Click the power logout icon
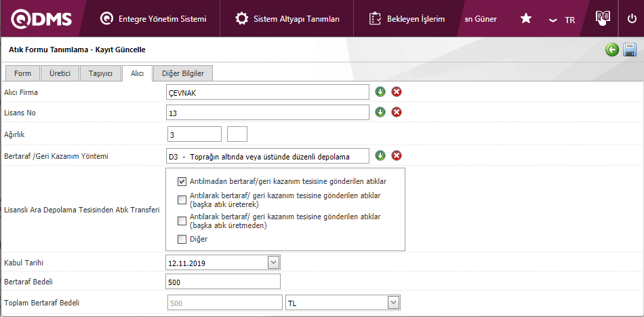644x317 pixels. pyautogui.click(x=632, y=18)
